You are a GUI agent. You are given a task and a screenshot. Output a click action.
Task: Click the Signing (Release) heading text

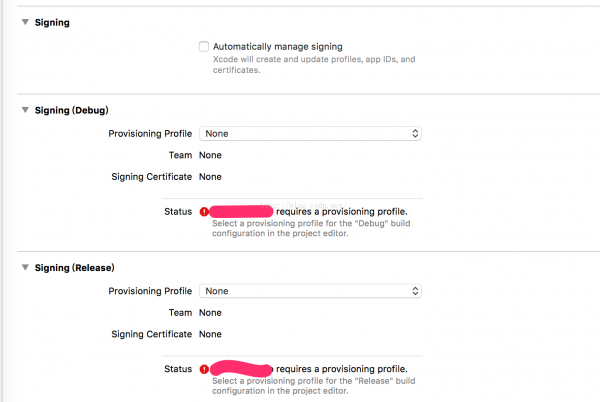75,268
